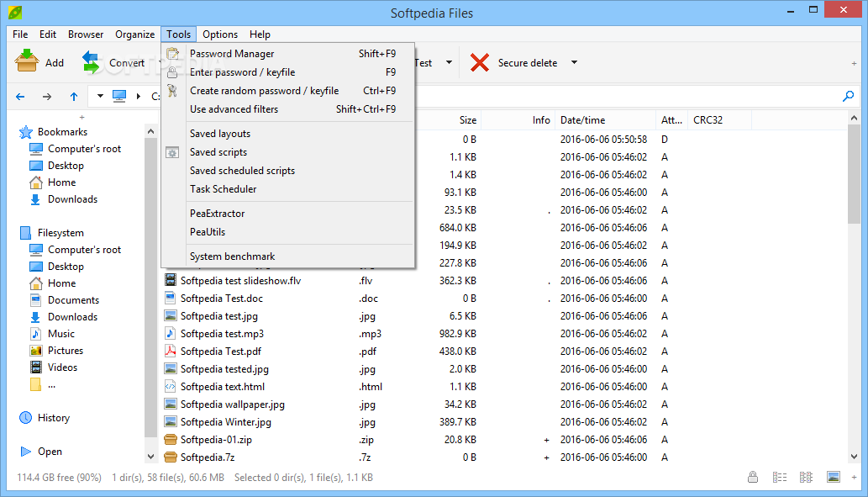Click the film icon of Softpedia test slideshow.flv
The image size is (868, 497).
(171, 280)
